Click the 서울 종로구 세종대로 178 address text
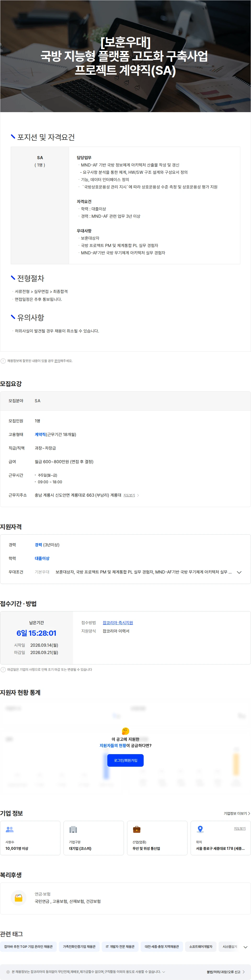The height and width of the screenshot is (980, 251). 220,848
